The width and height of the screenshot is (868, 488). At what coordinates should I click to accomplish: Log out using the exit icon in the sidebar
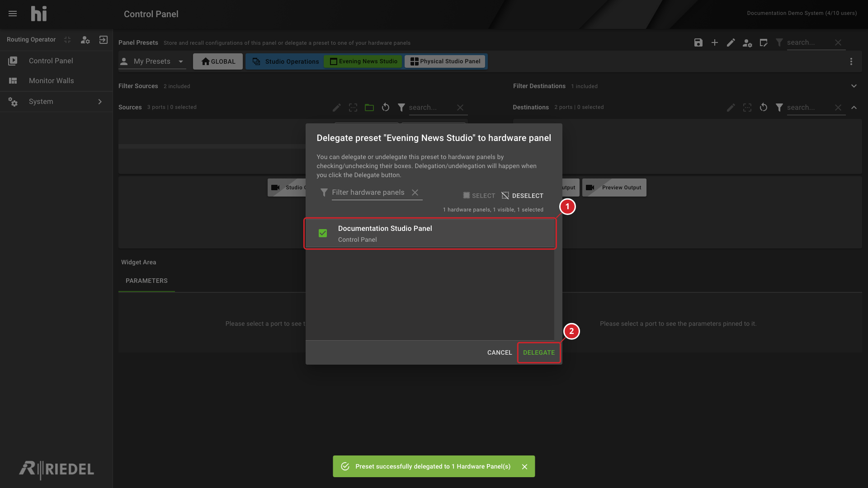[104, 40]
